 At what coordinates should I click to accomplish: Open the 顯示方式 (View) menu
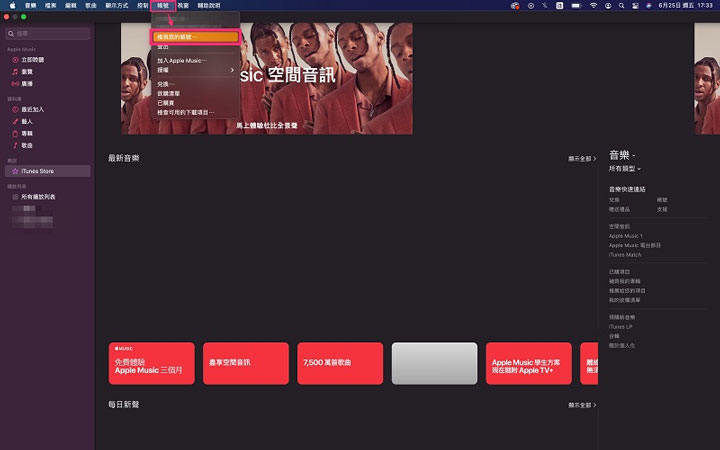(x=117, y=6)
